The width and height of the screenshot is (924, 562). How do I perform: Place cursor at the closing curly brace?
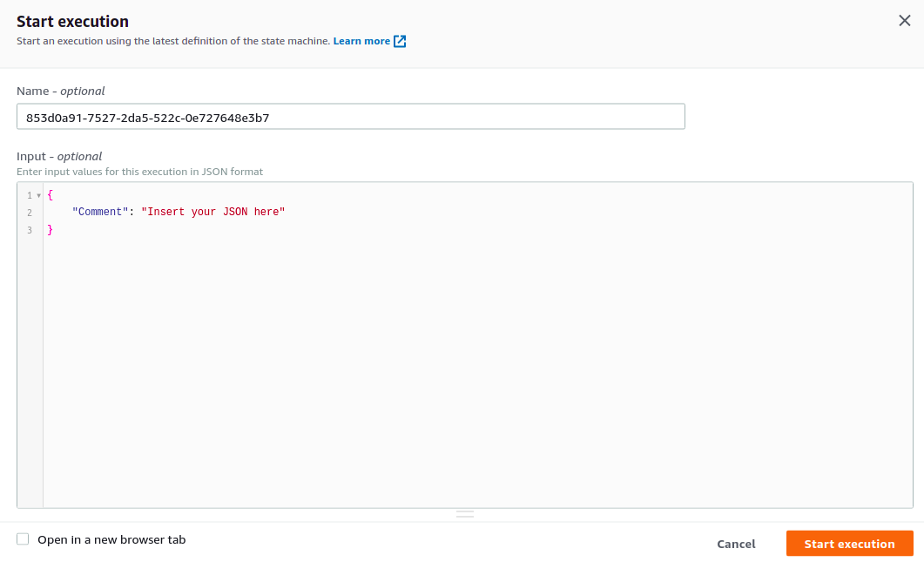(51, 230)
